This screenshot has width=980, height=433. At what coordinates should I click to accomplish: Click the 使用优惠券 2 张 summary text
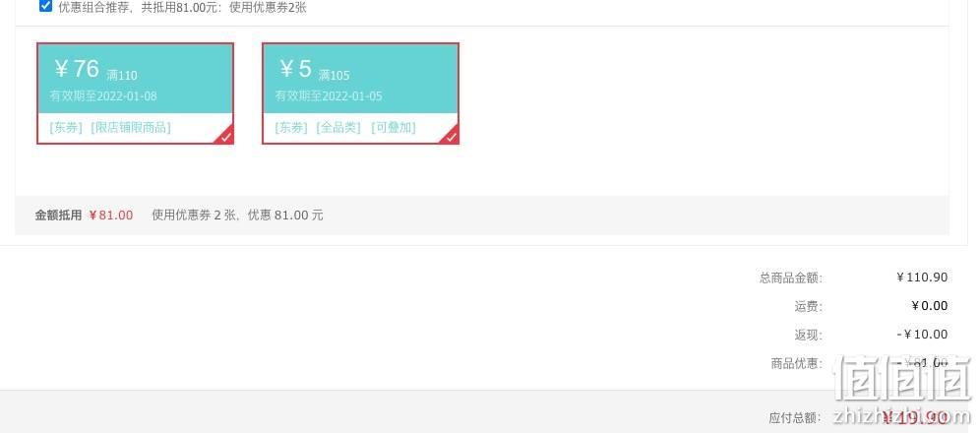tap(194, 215)
